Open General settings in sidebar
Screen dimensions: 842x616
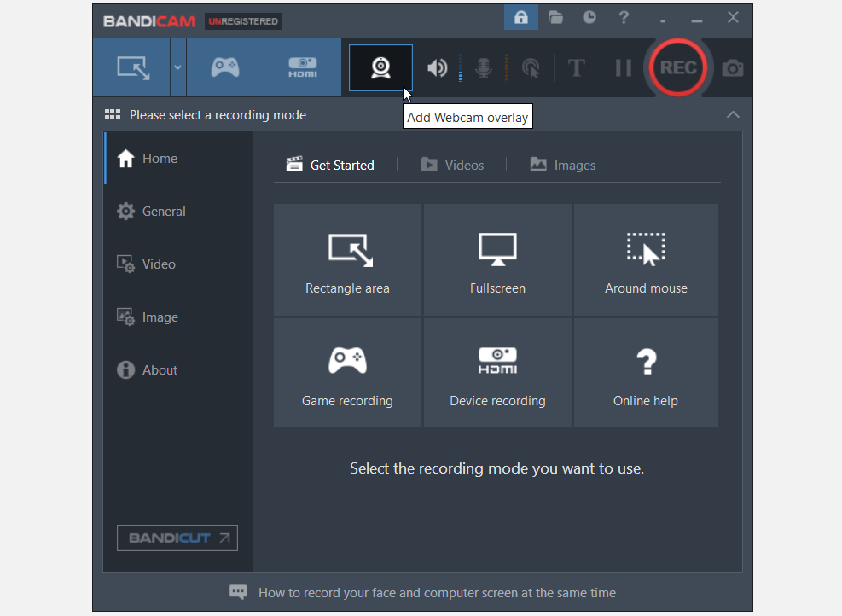pyautogui.click(x=178, y=211)
